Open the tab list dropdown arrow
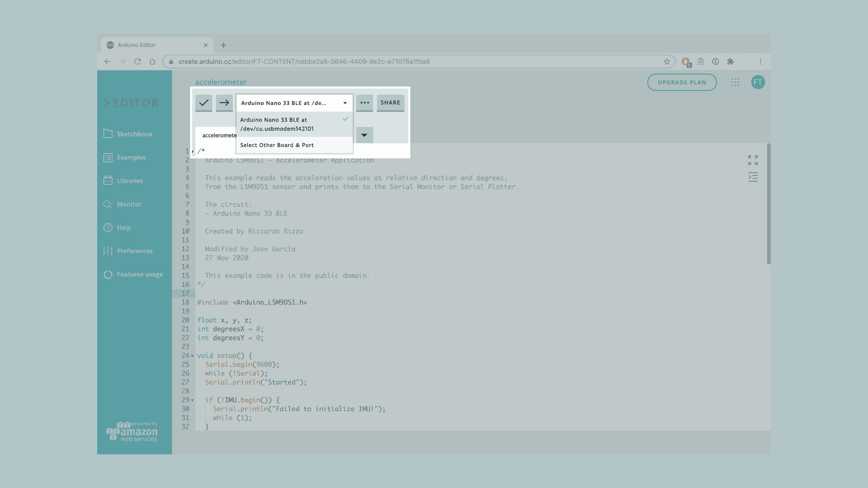Viewport: 868px width, 488px height. point(364,135)
